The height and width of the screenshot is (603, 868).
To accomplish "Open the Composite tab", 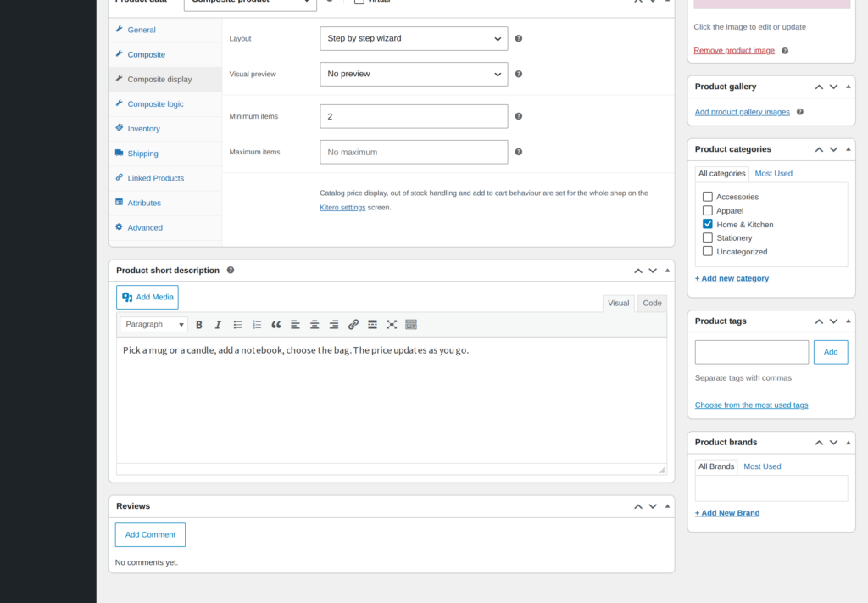I will (165, 55).
